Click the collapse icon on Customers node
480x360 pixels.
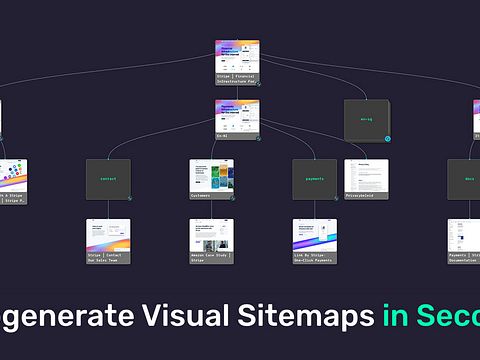[232, 198]
